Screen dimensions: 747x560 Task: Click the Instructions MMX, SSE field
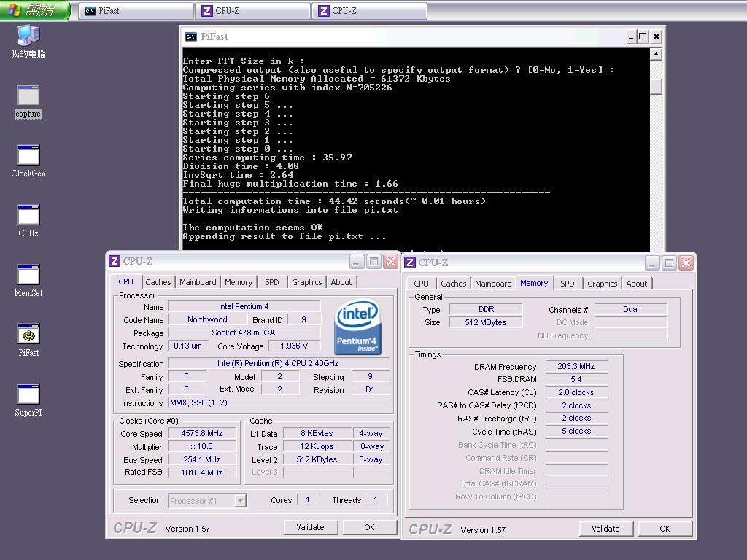click(278, 402)
